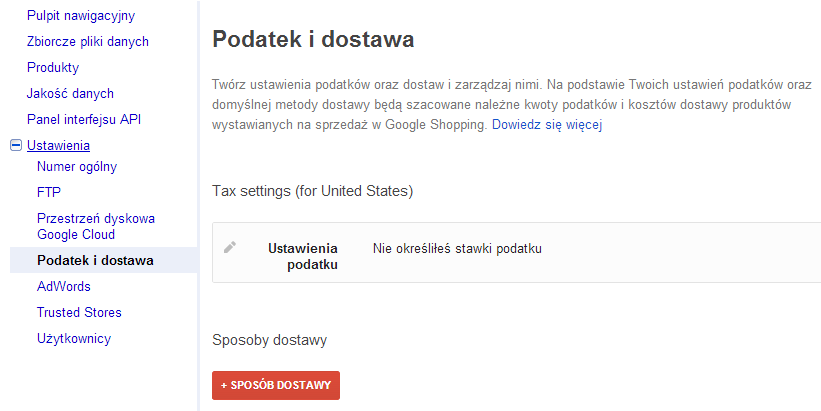821x411 pixels.
Task: Click the Nie określiłeś stawki podatku text
Action: coord(457,248)
